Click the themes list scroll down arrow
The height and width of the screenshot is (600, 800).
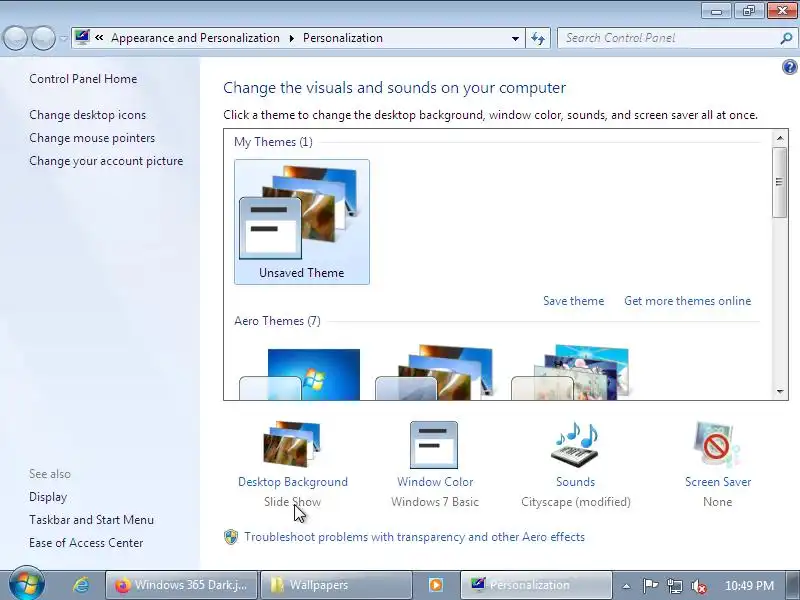click(x=780, y=392)
